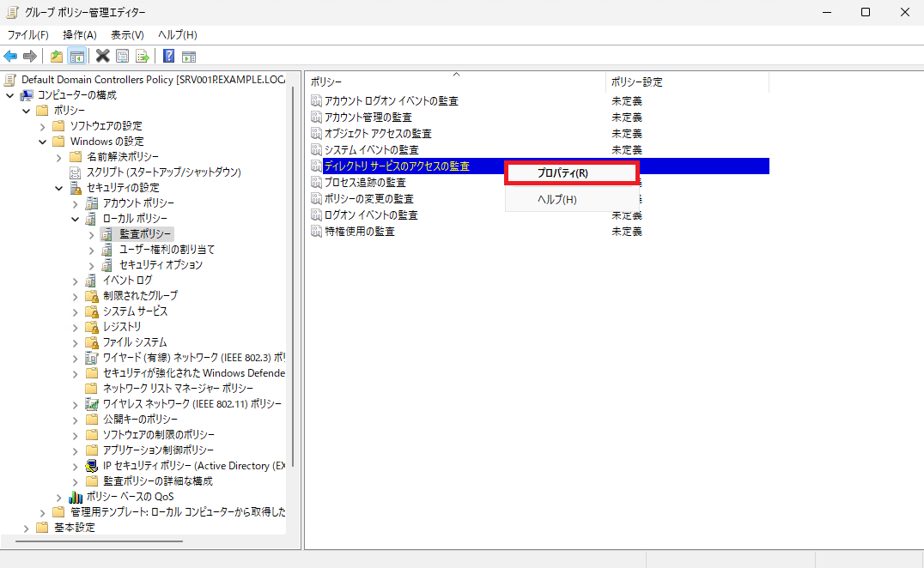Expand the 公開キーのポリシー node
Screen dimensions: 924x568
[x=76, y=420]
